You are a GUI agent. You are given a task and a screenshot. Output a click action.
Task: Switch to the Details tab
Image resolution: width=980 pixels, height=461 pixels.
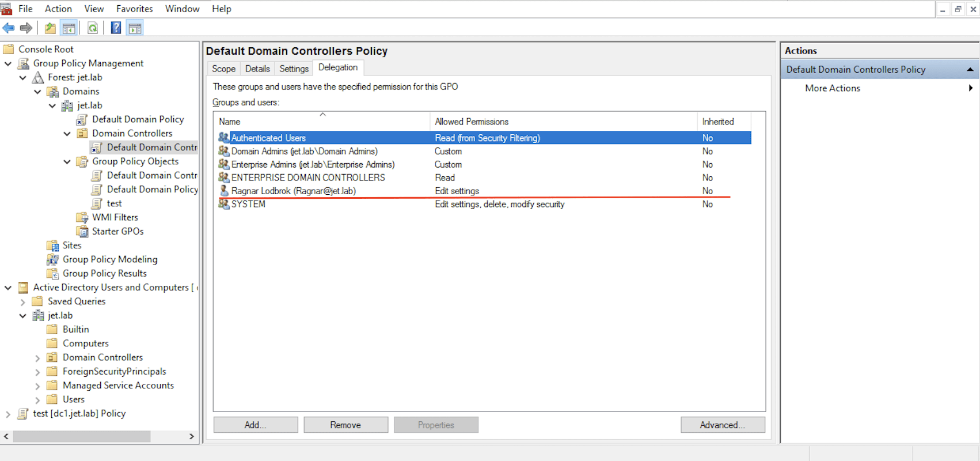(x=257, y=69)
